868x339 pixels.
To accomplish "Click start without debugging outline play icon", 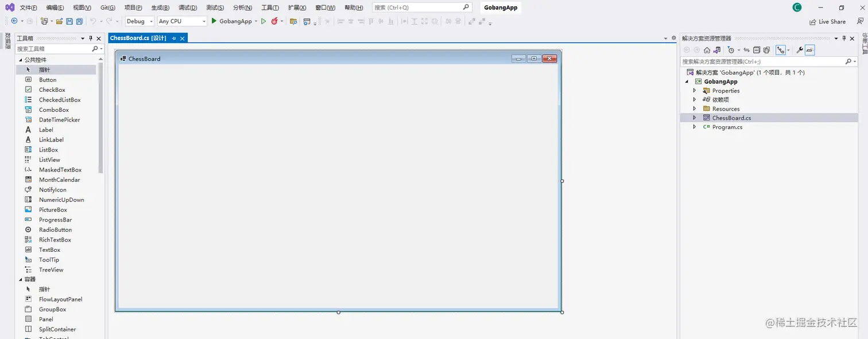I will coord(263,21).
